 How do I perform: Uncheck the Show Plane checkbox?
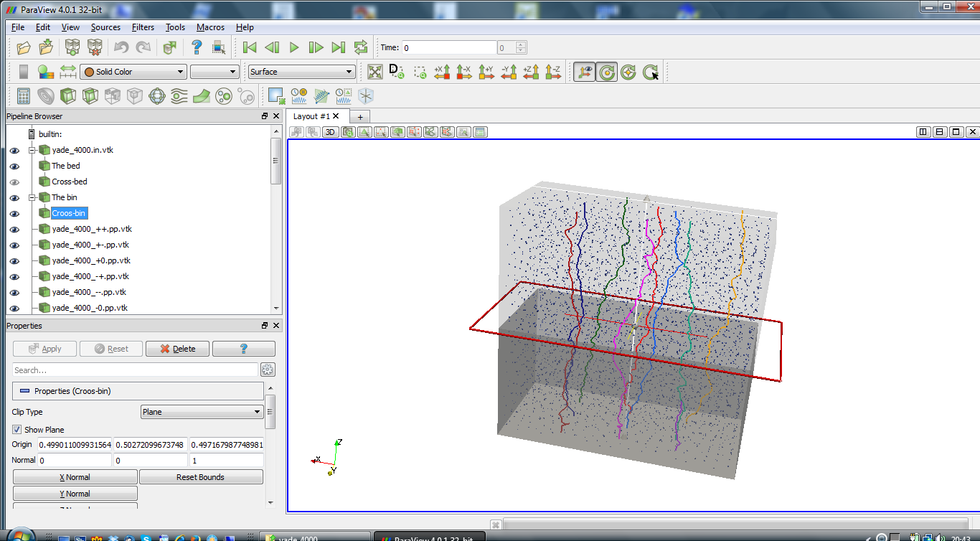pos(17,430)
